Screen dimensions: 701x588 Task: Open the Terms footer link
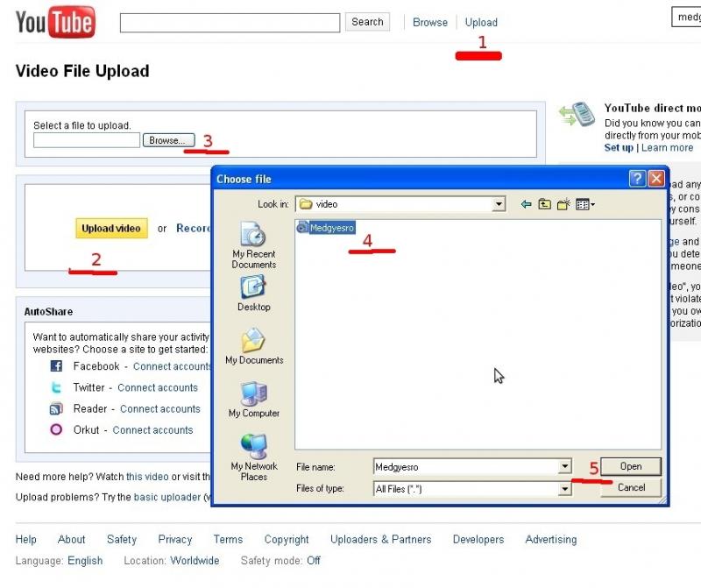click(x=228, y=539)
